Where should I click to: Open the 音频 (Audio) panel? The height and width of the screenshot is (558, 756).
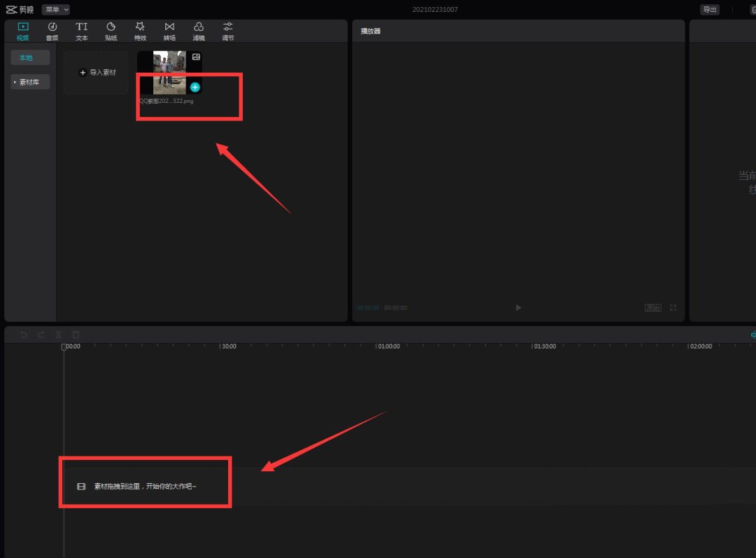pyautogui.click(x=52, y=31)
